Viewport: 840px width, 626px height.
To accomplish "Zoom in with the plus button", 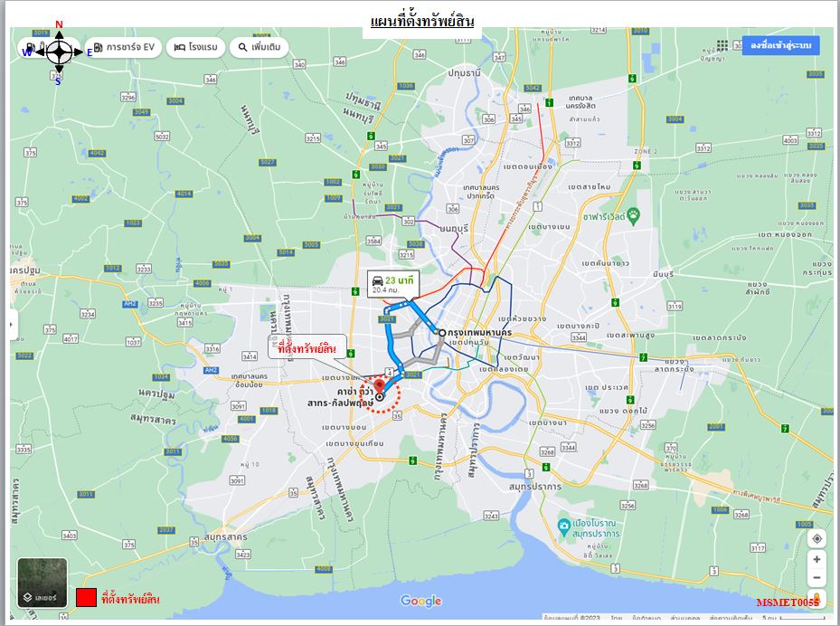I will [817, 560].
